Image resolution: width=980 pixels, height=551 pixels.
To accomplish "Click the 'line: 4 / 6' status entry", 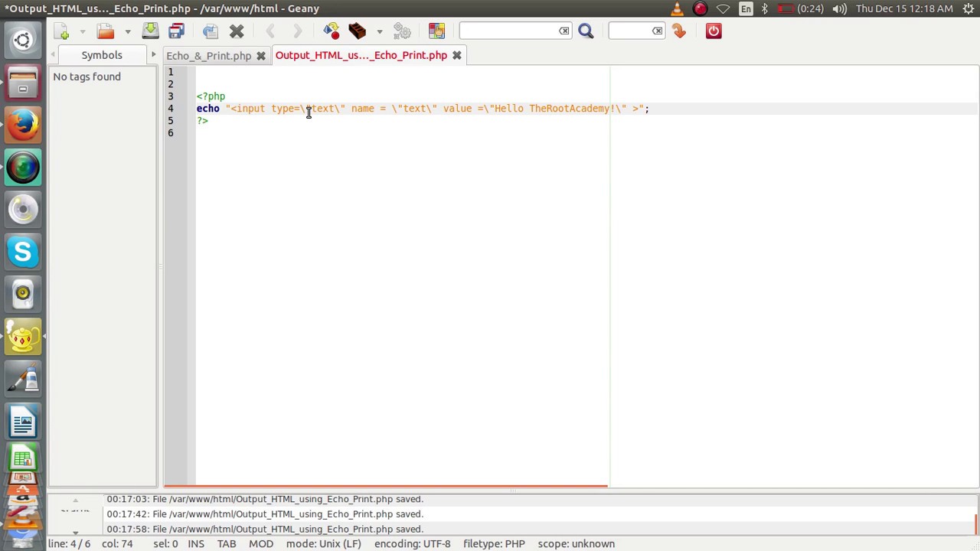I will [69, 544].
